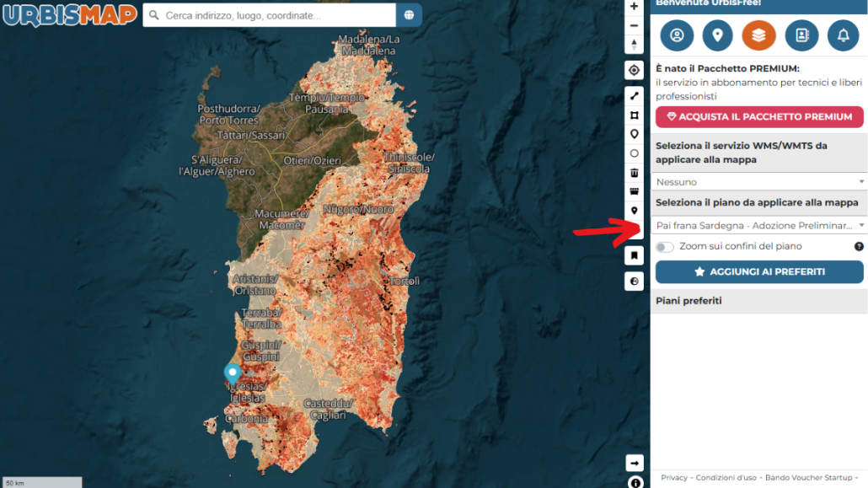Click Acquista il Pacchetto Premium button
Image resolution: width=868 pixels, height=488 pixels.
(x=759, y=117)
